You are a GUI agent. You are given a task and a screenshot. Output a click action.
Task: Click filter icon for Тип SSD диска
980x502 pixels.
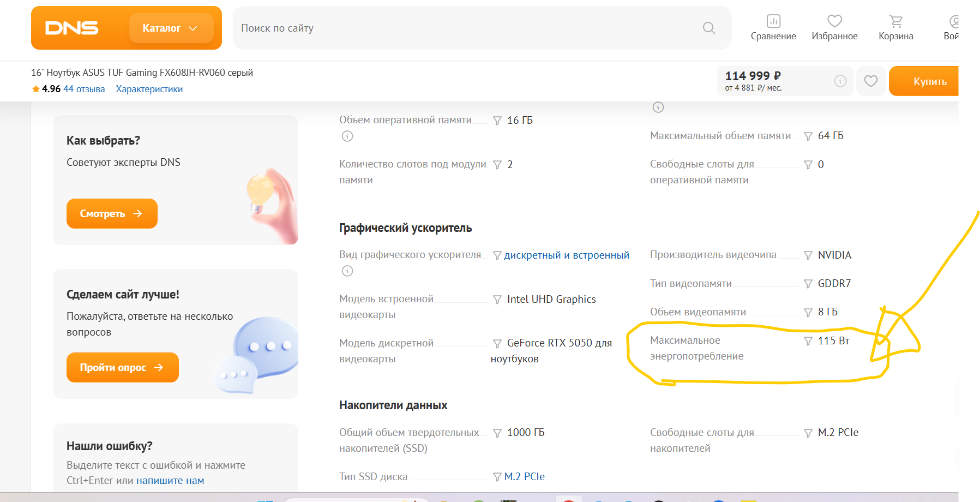tap(497, 477)
